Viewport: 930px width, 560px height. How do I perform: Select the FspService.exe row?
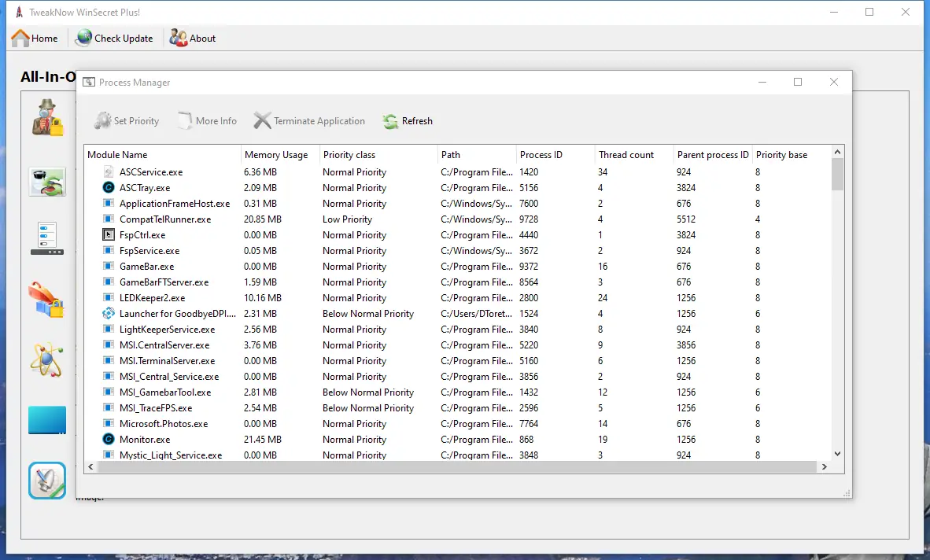(x=457, y=251)
